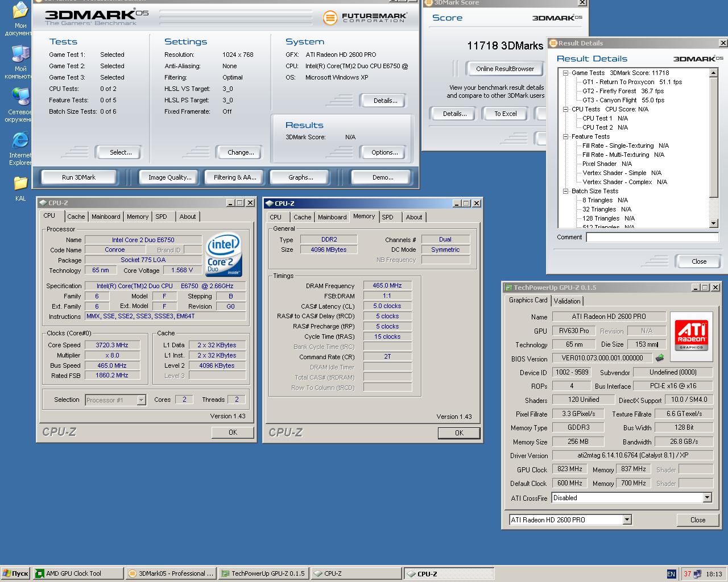
Task: Click Filtering & AA button
Action: (x=235, y=177)
